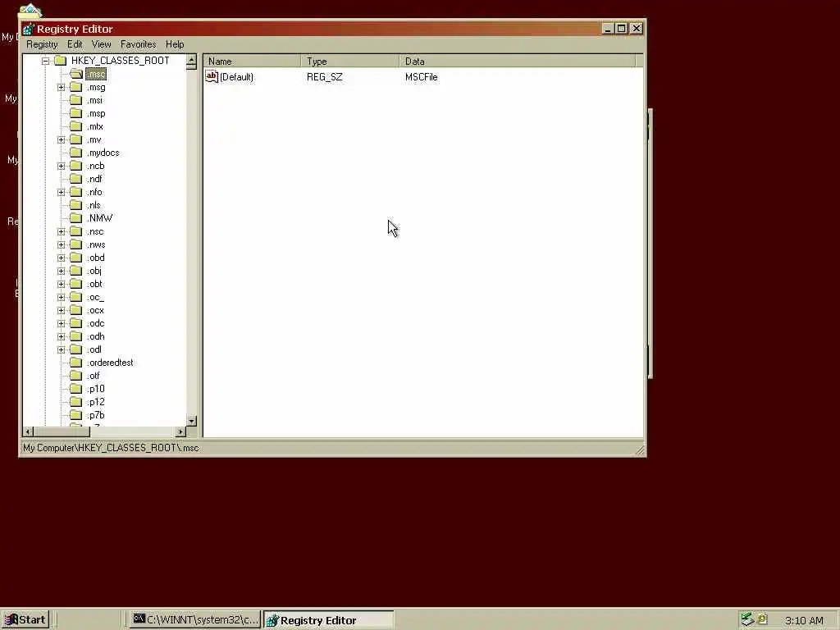Select the .msg key label
This screenshot has width=840, height=630.
96,87
